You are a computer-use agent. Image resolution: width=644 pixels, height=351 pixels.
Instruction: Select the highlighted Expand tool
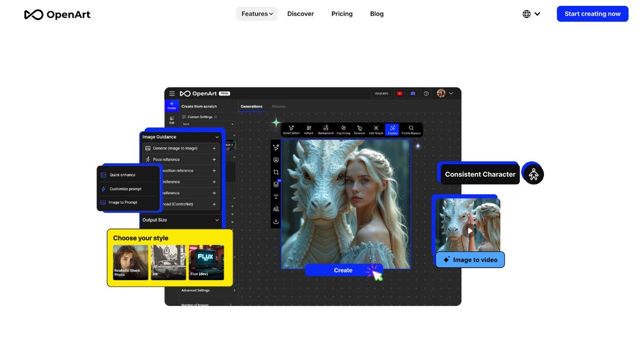392,130
